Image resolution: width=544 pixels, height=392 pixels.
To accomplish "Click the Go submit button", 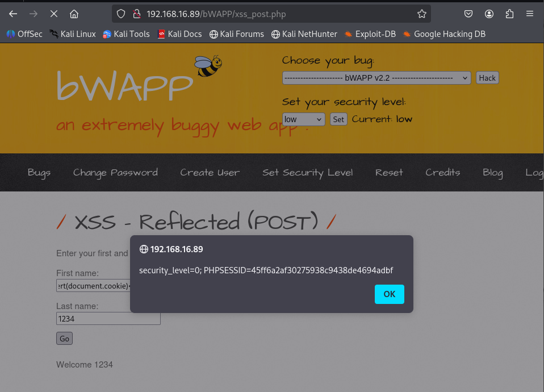I will tap(65, 339).
